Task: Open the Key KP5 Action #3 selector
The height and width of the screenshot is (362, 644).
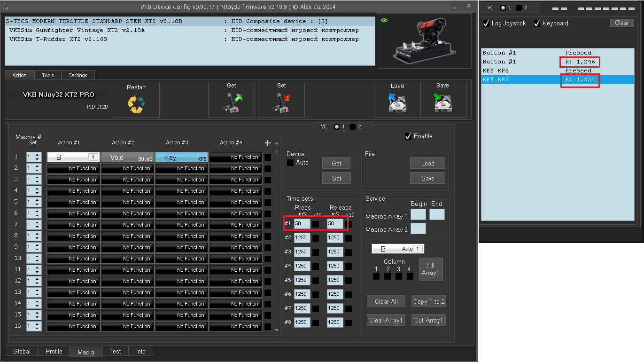Action: click(181, 157)
